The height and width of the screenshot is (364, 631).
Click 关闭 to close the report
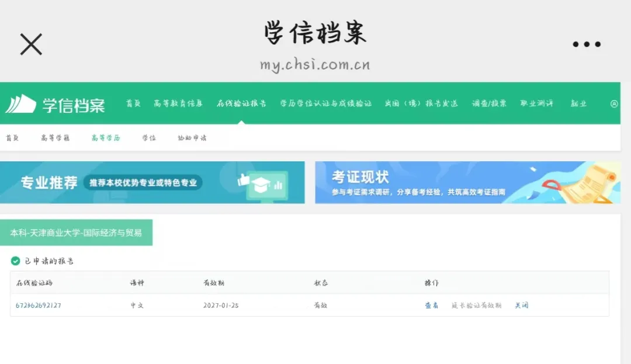click(522, 305)
